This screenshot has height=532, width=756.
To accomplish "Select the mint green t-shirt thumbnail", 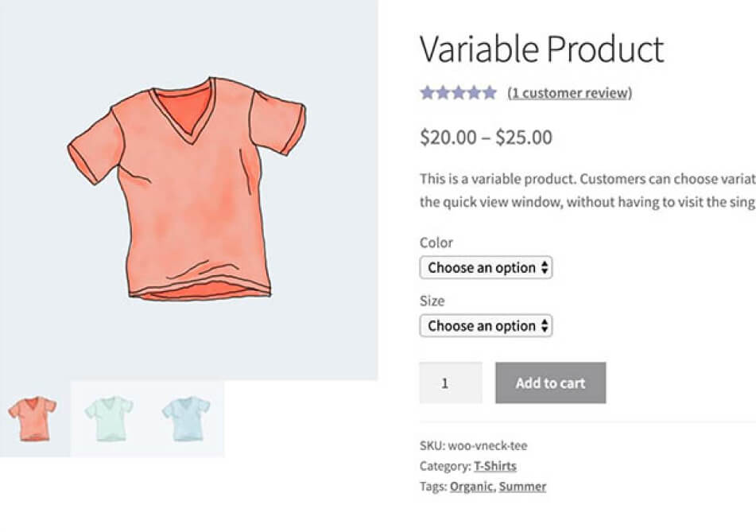I will click(109, 418).
